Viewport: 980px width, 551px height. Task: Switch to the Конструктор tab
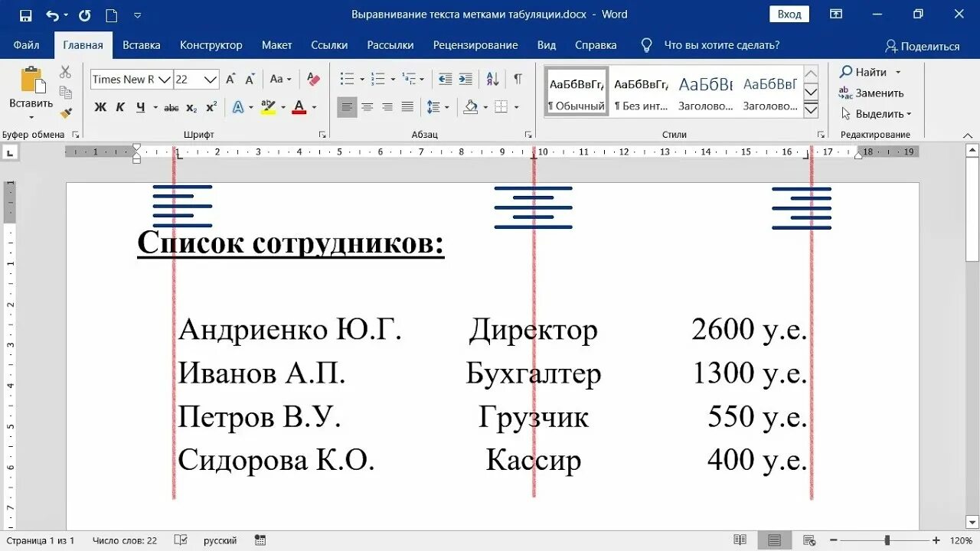tap(211, 45)
